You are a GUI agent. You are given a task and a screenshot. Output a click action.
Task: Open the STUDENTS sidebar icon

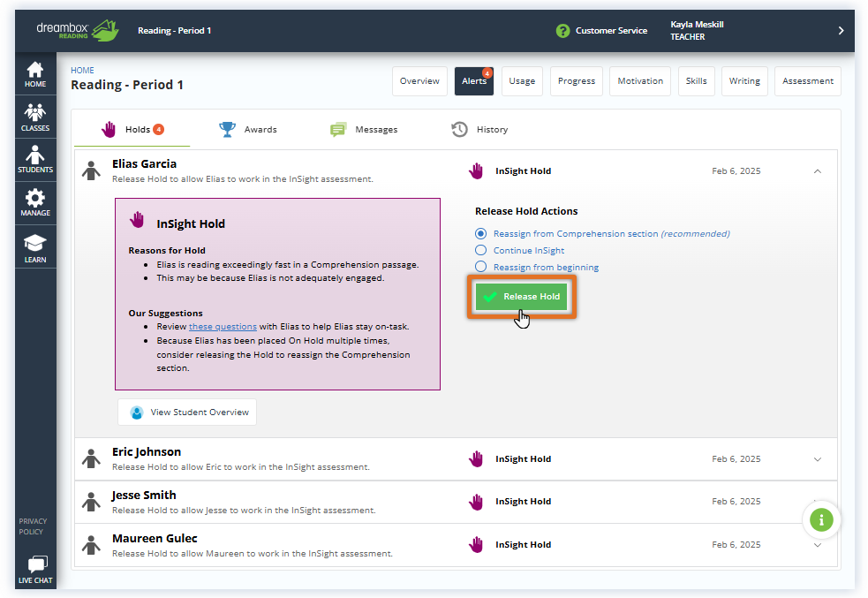(x=34, y=159)
